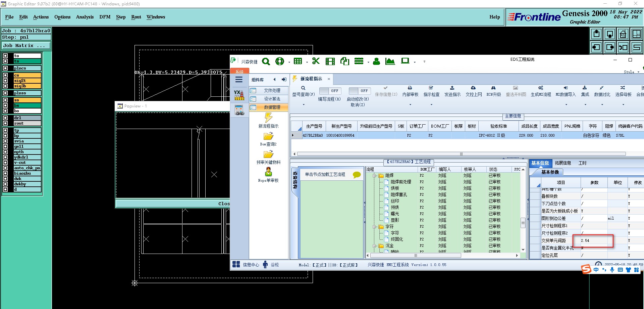Viewport: 644px width, 309px height.
Task: Click the area chart icon in EDS toolbar
Action: tap(390, 61)
